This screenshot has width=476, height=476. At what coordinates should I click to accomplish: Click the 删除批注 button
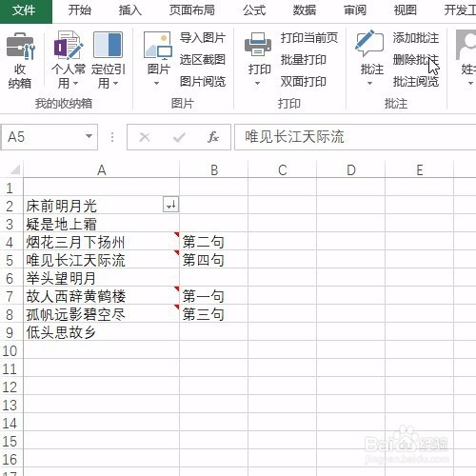pos(416,60)
